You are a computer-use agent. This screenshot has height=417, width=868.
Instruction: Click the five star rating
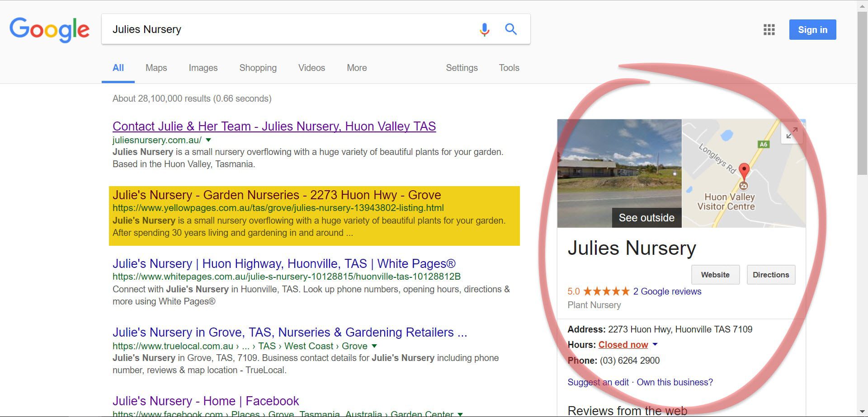[606, 291]
